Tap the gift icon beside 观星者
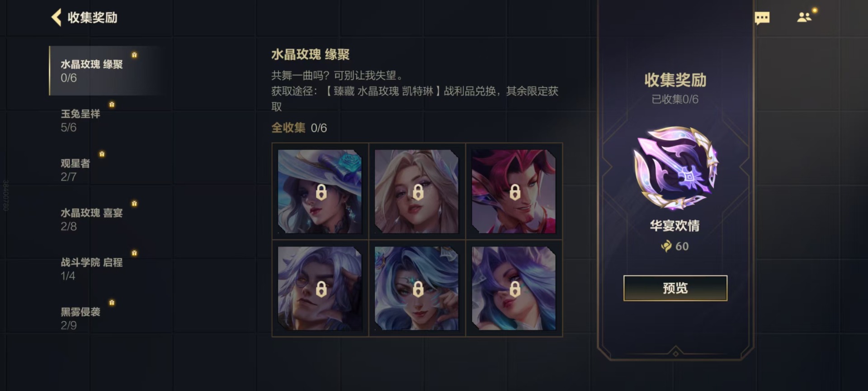868x391 pixels. coord(102,154)
